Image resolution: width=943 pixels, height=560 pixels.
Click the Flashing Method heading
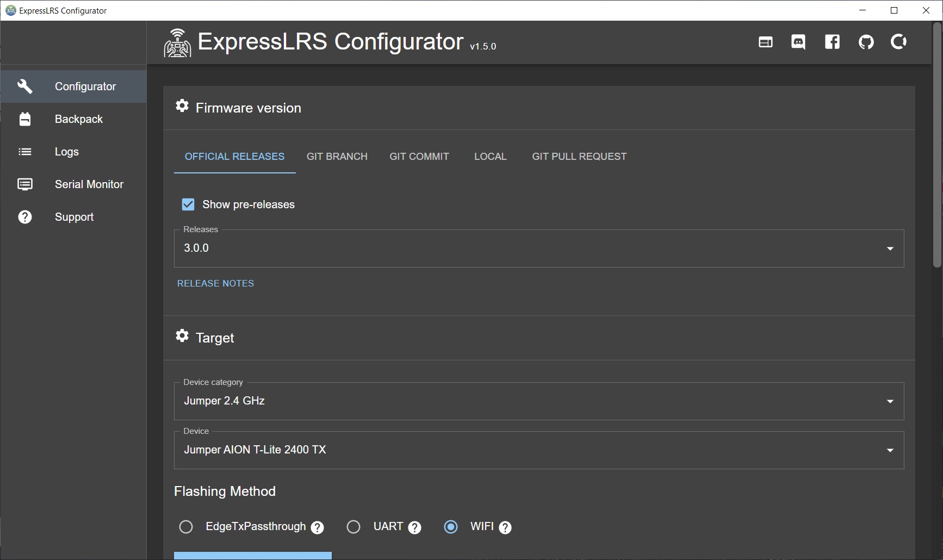(225, 491)
